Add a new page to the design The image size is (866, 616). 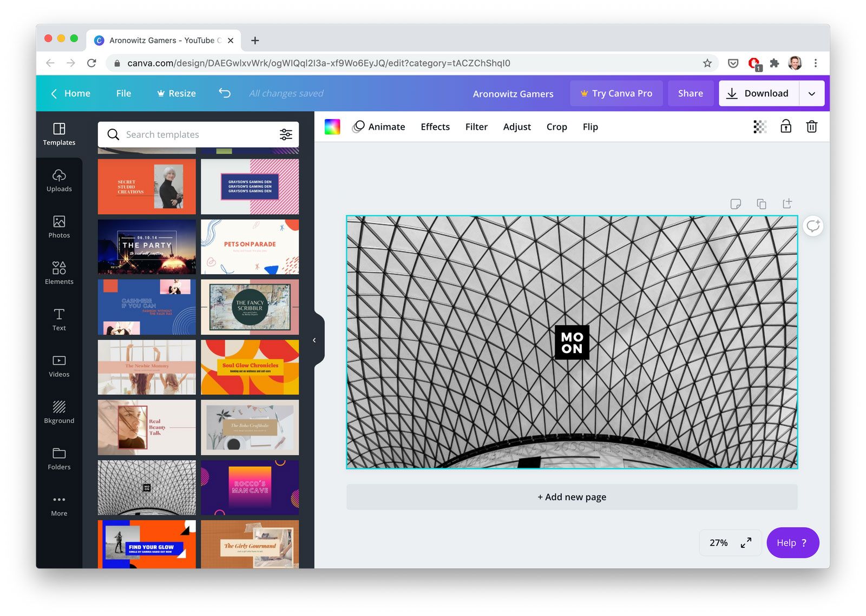572,496
